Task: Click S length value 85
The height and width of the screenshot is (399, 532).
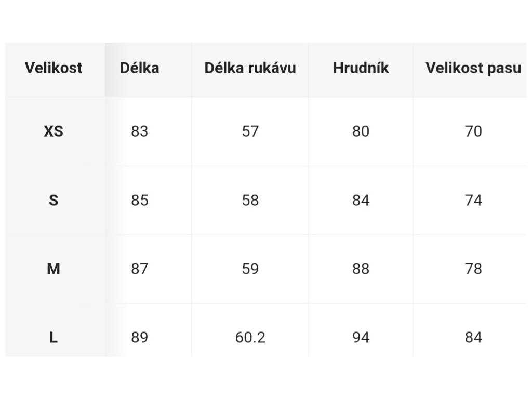Action: (139, 200)
